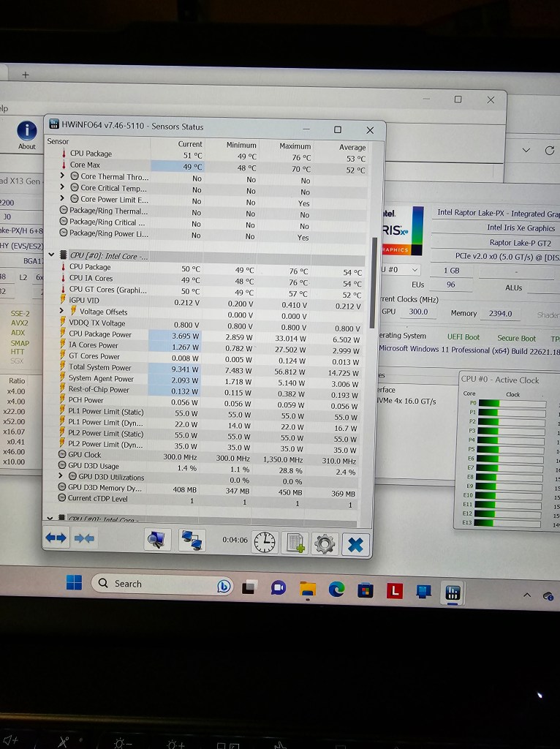560x749 pixels.
Task: Collapse the CPU [#0]: Intel Core section
Action: [52, 255]
